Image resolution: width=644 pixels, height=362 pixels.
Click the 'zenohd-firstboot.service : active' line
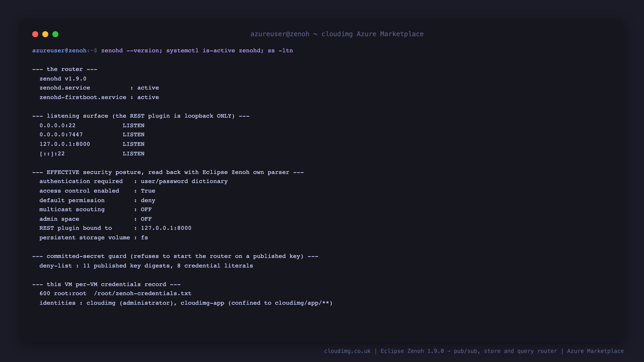(99, 97)
